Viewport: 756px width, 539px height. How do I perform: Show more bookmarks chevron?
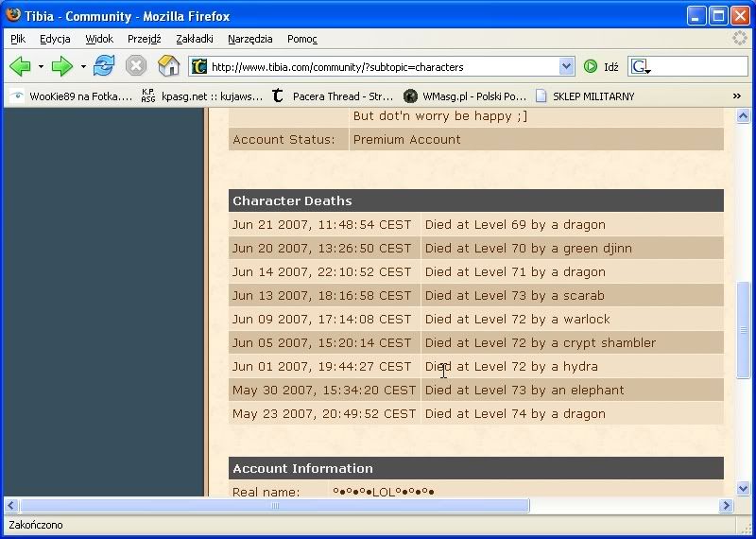coord(737,96)
